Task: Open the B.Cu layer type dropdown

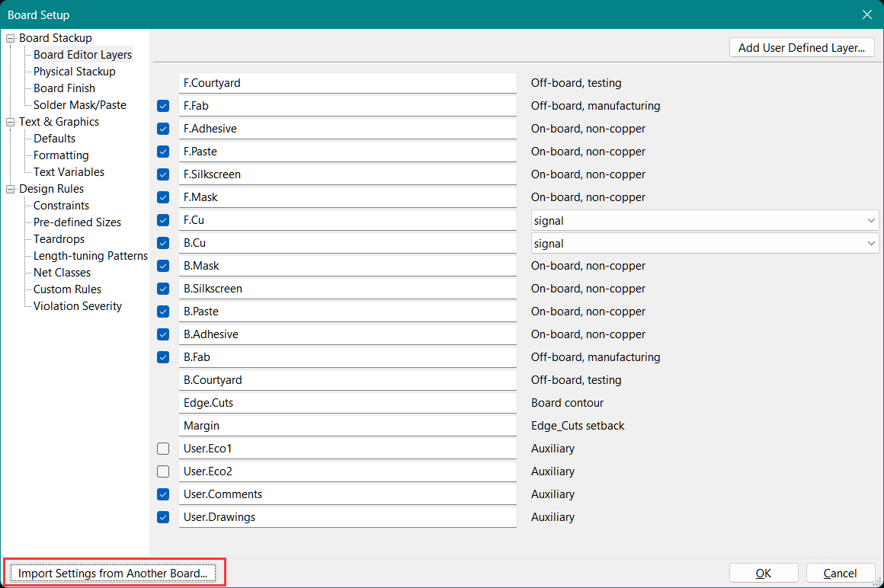Action: click(705, 244)
